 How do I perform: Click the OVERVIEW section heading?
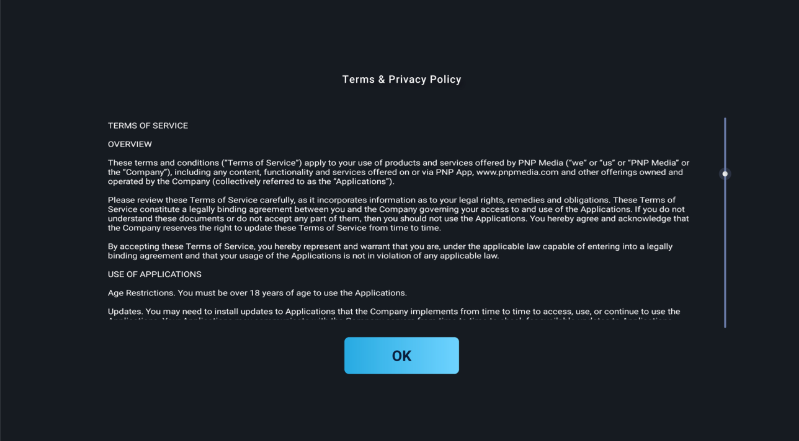[x=130, y=144]
